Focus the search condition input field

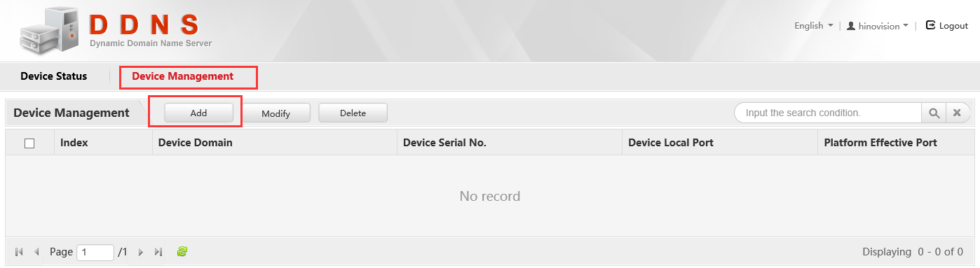pos(828,113)
